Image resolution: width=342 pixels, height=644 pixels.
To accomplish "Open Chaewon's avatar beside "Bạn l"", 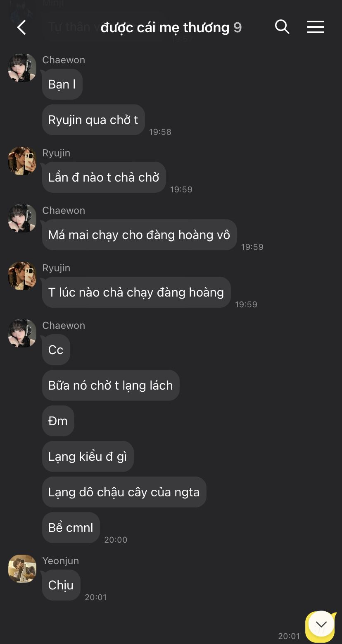I will 22,67.
